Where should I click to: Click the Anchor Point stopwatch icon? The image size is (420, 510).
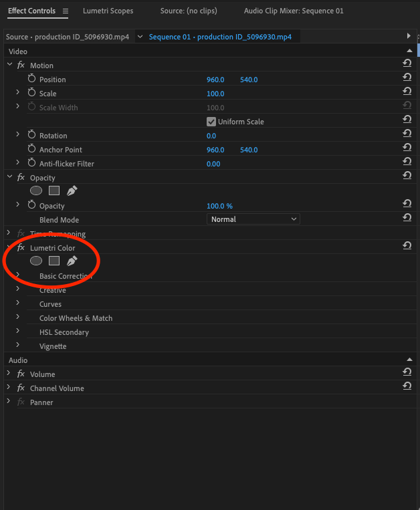pyautogui.click(x=31, y=150)
